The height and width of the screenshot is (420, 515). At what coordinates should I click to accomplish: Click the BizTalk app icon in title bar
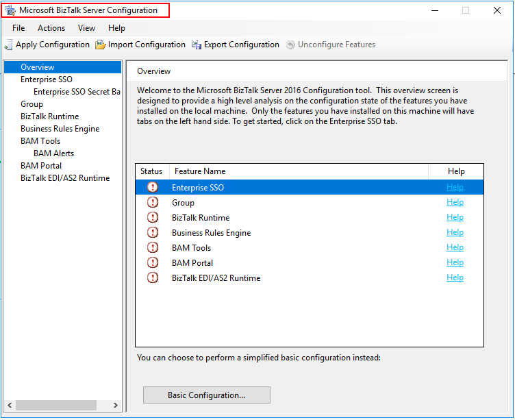(x=10, y=10)
